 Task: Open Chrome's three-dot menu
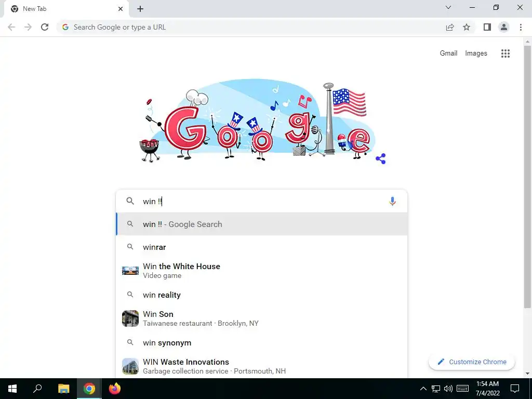click(521, 27)
